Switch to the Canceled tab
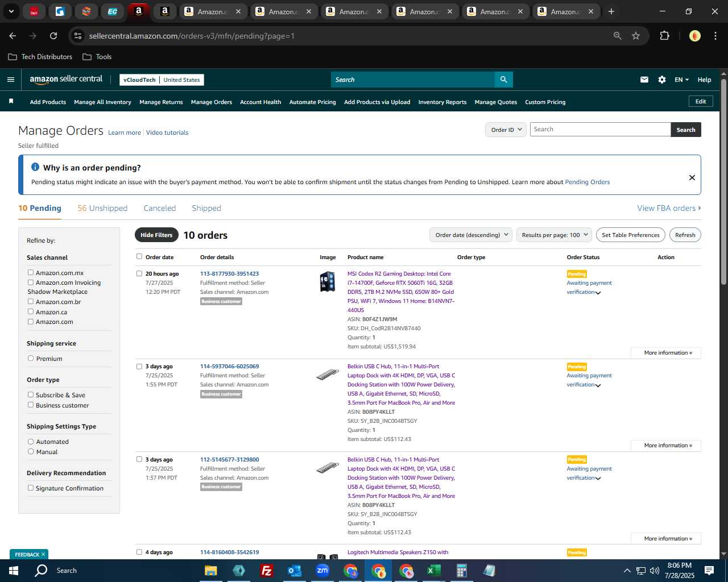 pyautogui.click(x=160, y=208)
